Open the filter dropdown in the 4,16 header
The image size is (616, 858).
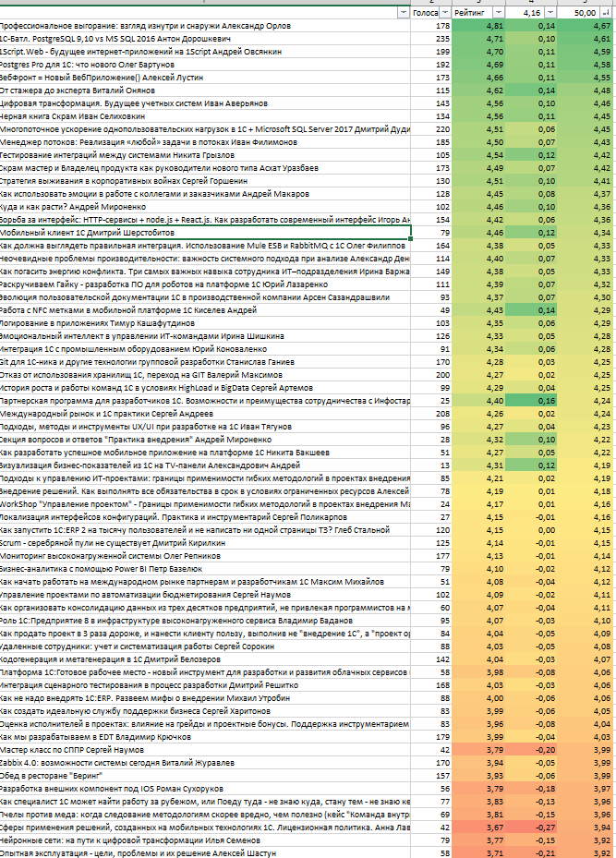551,13
